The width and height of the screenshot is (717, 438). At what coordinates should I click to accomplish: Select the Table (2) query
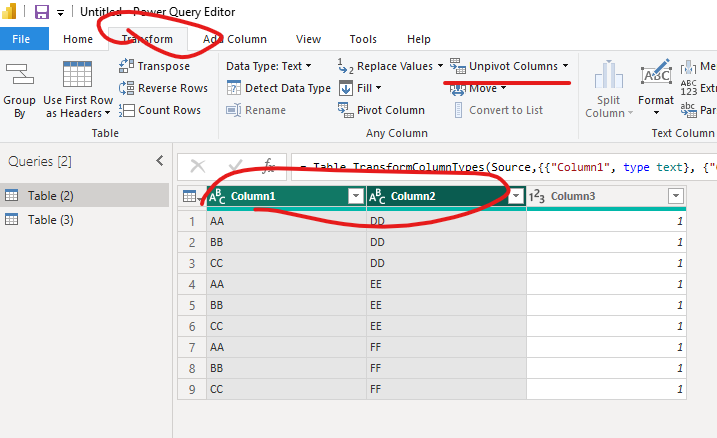[85, 196]
